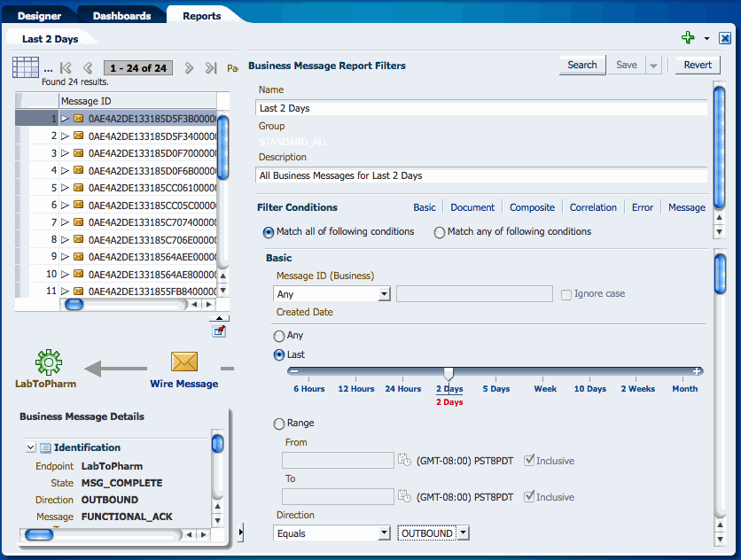741x560 pixels.
Task: Go to first results page
Action: click(x=66, y=68)
